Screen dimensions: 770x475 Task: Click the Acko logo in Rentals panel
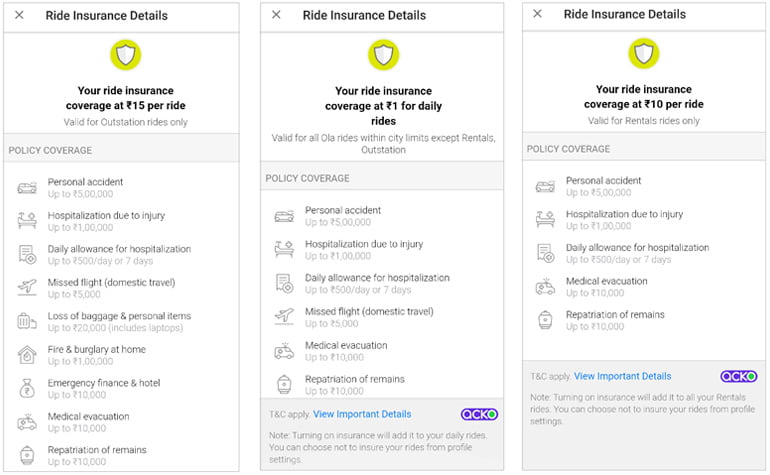point(738,376)
